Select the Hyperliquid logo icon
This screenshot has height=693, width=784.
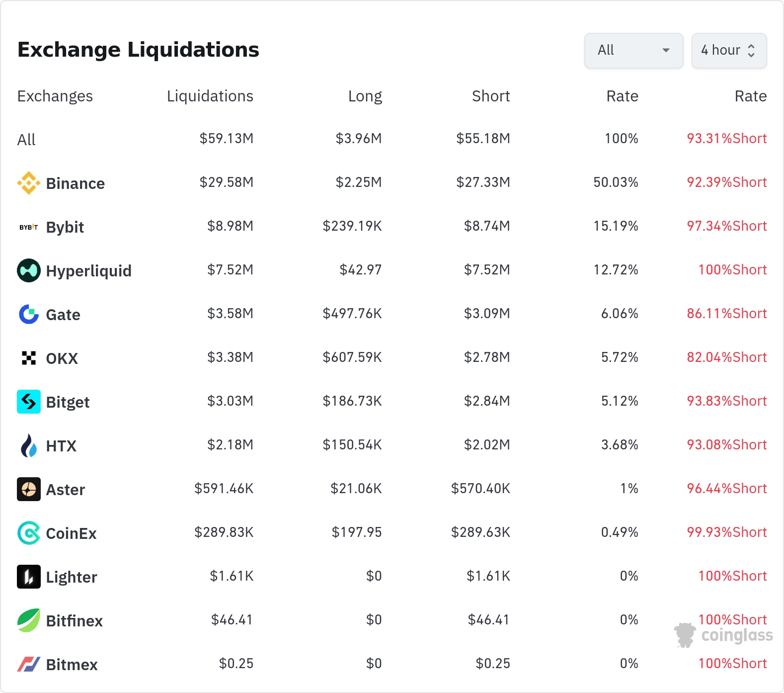coord(29,270)
